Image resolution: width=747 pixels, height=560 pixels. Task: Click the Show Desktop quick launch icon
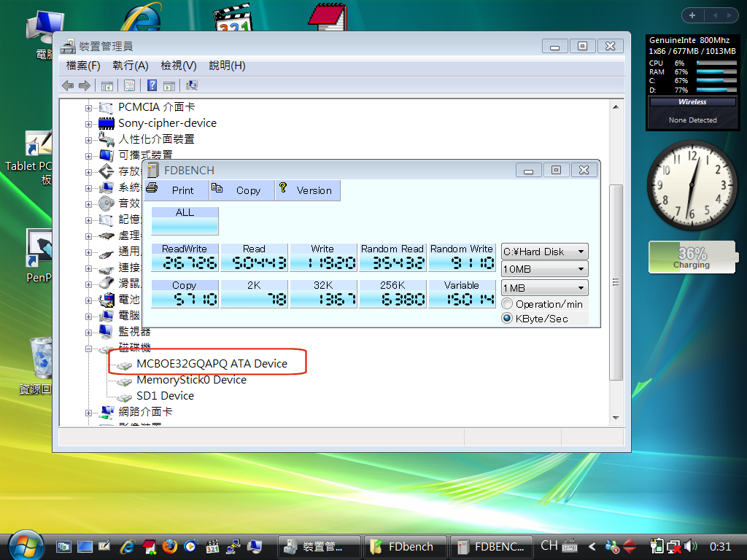pos(85,547)
